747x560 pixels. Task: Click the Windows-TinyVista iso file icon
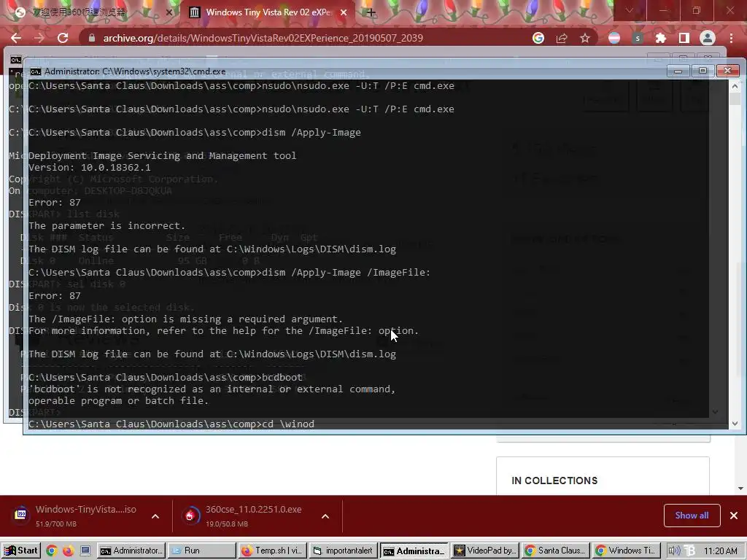click(21, 514)
